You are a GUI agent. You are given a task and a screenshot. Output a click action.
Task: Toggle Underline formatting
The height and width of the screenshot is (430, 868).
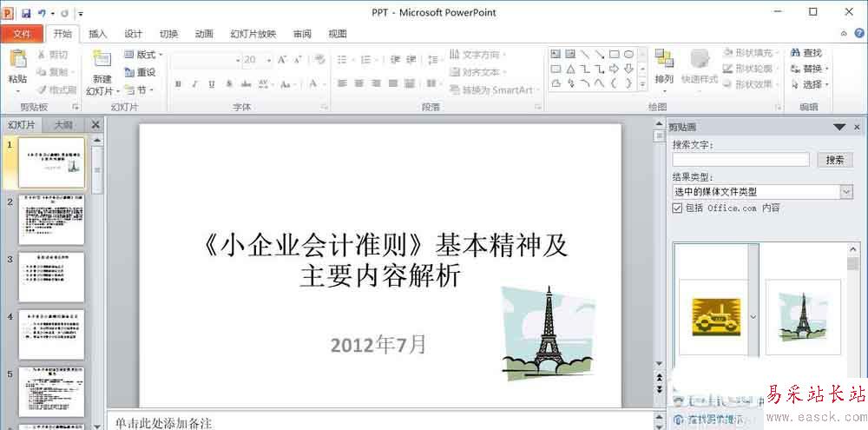(x=212, y=84)
